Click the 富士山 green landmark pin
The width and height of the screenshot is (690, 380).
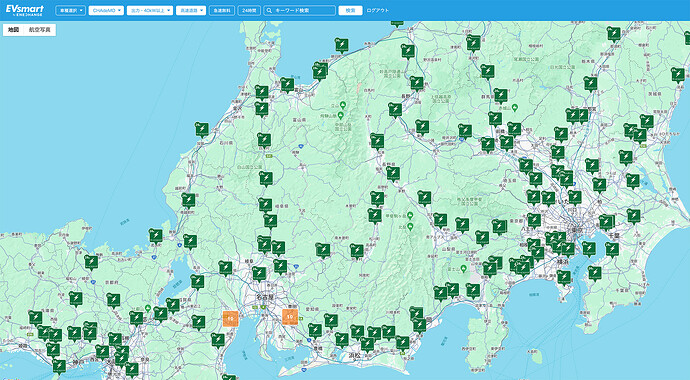click(463, 268)
